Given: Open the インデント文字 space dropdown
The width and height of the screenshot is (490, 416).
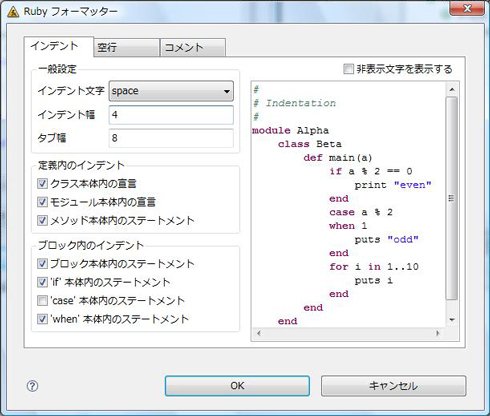Looking at the screenshot, I should click(x=171, y=91).
